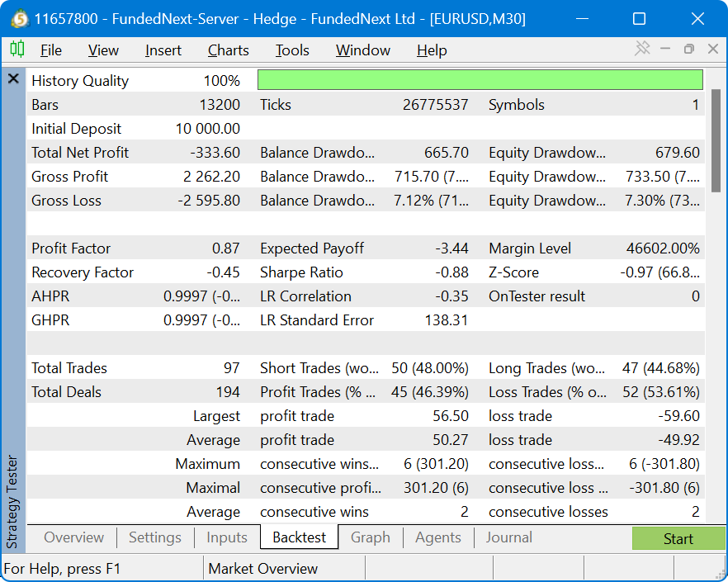Click the Expected Payoff label
The width and height of the screenshot is (728, 582).
tap(312, 248)
